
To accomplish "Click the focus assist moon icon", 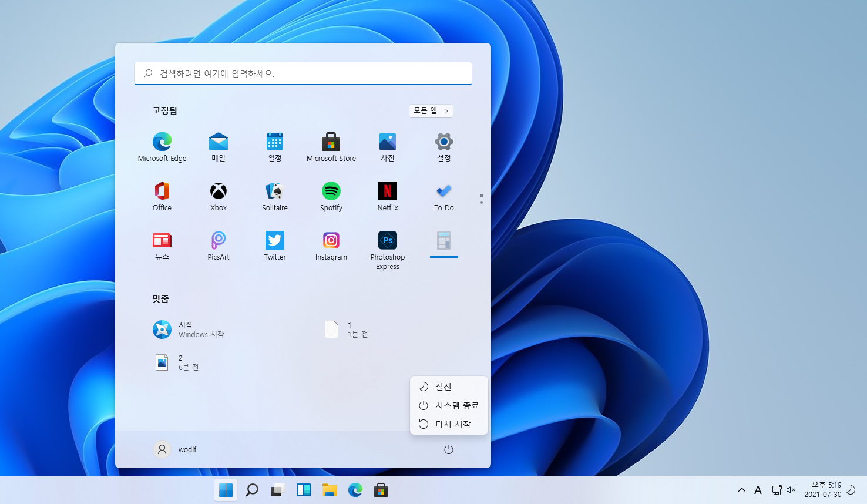I will coord(851,490).
